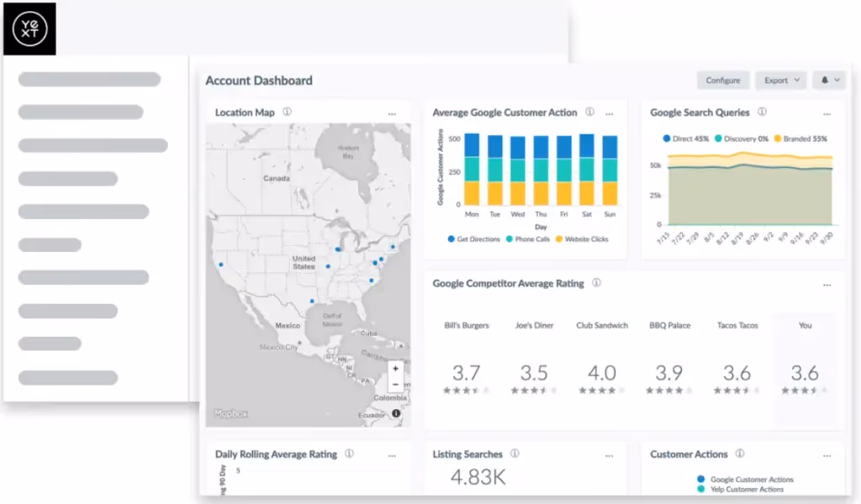The image size is (861, 504).
Task: Open Google Search Queries options menu
Action: pos(827,114)
